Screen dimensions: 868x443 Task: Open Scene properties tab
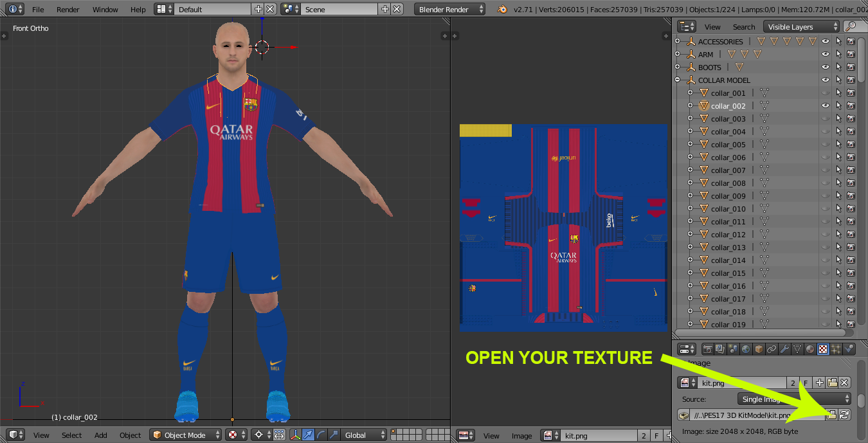[x=733, y=349]
